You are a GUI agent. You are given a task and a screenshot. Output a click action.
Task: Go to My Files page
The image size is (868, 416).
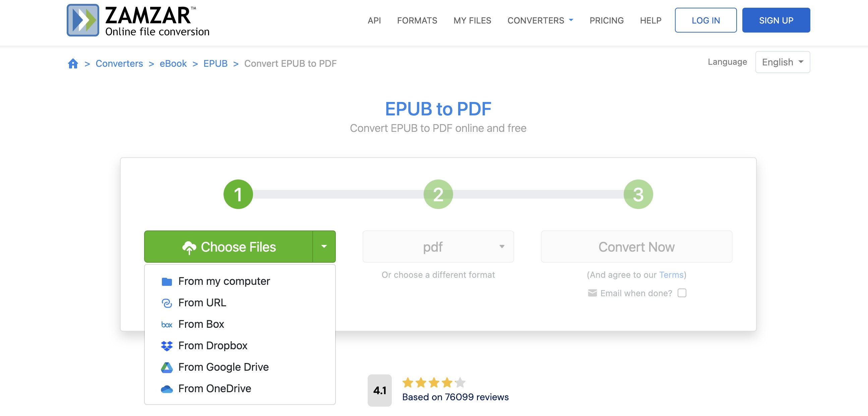(472, 20)
